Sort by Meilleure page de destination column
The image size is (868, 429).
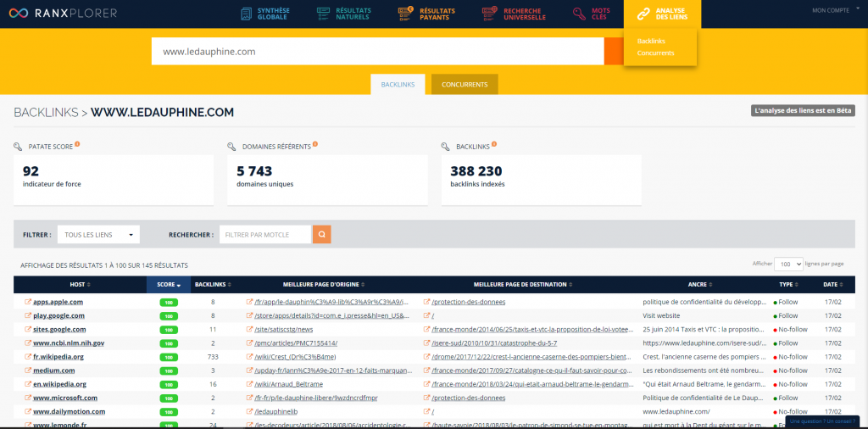[x=522, y=285]
